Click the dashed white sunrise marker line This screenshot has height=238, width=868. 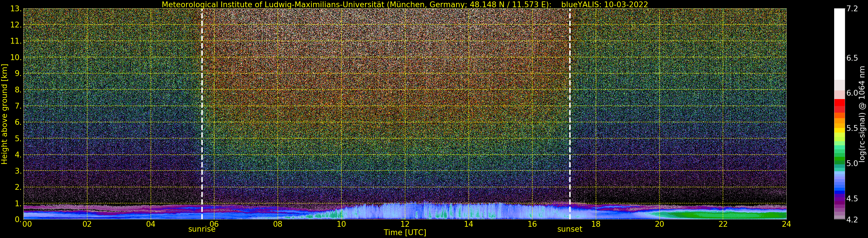click(202, 114)
